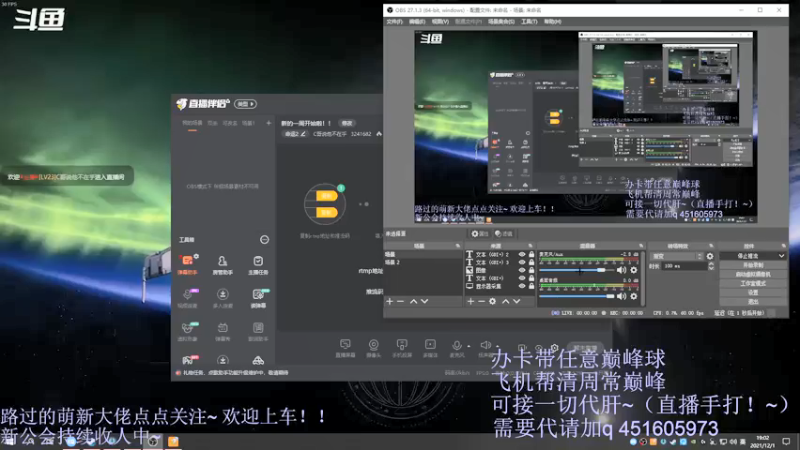This screenshot has height=450, width=800.
Task: Open 麦克风/Aux audio settings gear
Action: coord(634,270)
